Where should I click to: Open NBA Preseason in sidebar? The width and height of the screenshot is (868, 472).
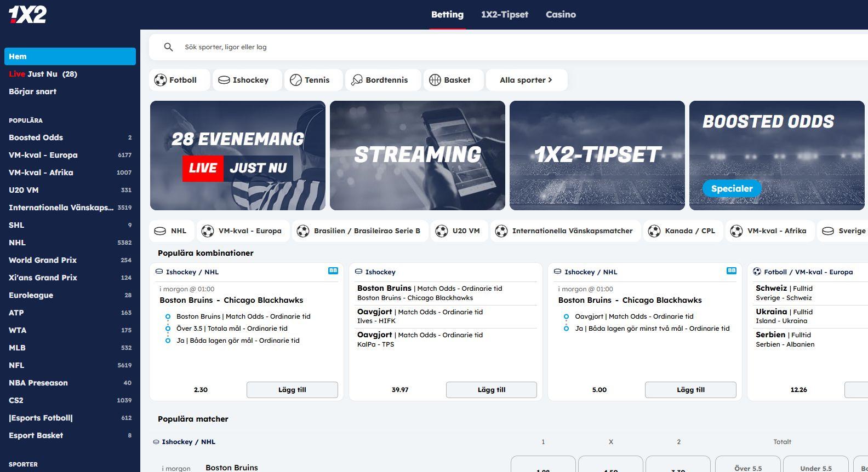click(x=70, y=383)
